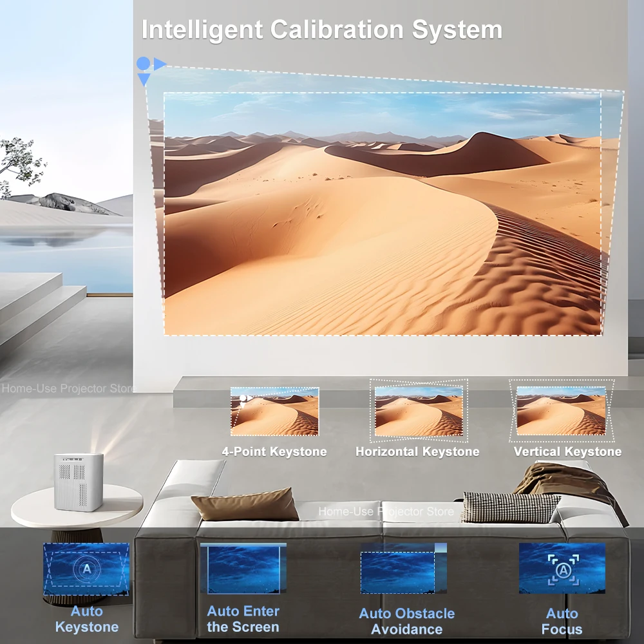Click the Auto Enter the Screen thumbnail
This screenshot has height=644, width=644.
243,569
